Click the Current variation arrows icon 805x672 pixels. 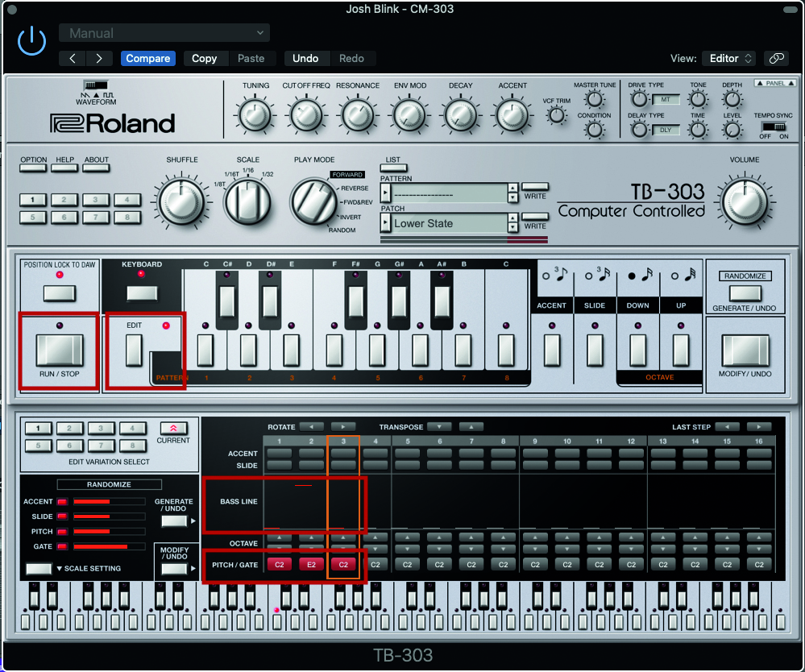173,428
